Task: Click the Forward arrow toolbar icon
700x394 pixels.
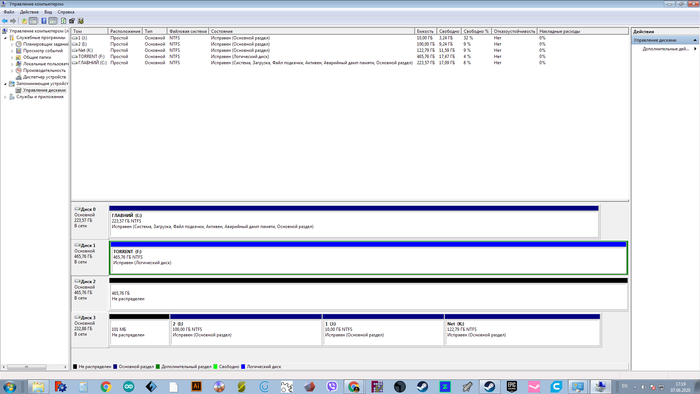Action: pyautogui.click(x=13, y=21)
